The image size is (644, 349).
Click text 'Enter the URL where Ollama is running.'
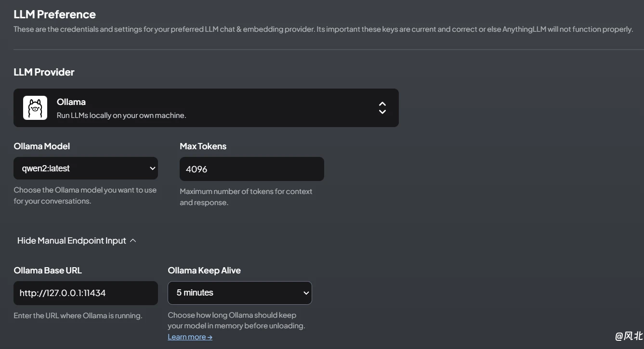[78, 316]
